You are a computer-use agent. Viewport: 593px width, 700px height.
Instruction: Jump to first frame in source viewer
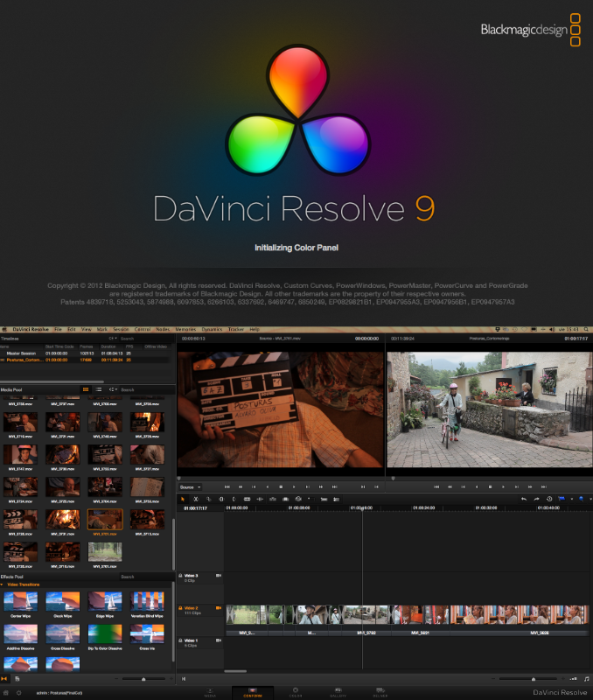227,487
